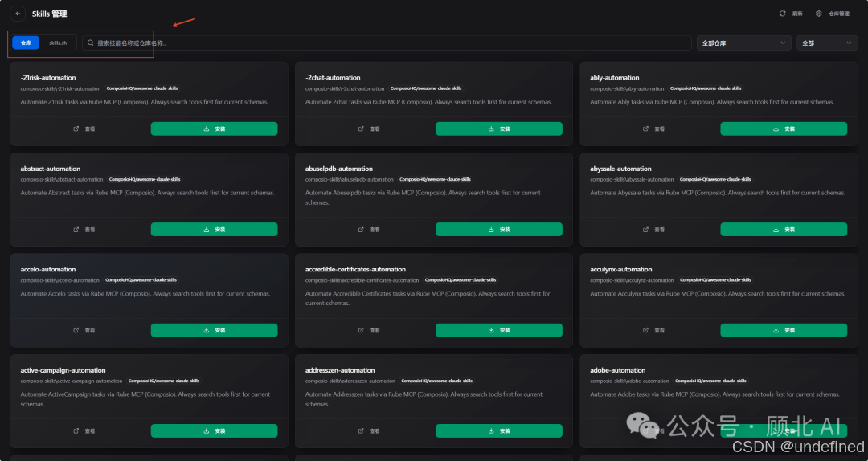Screen dimensions: 868x461
Task: Install the ably-automation skill
Action: pos(784,129)
